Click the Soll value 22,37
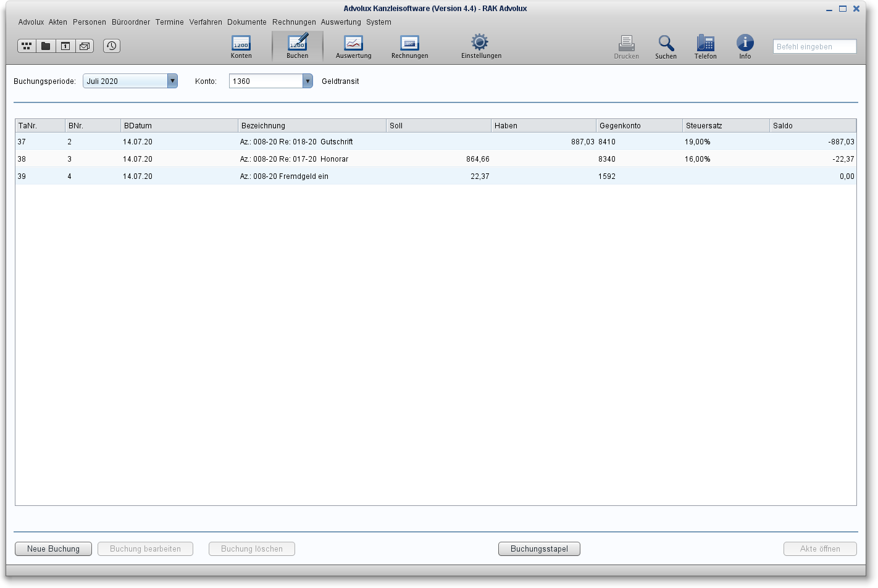878x588 pixels. pos(480,176)
